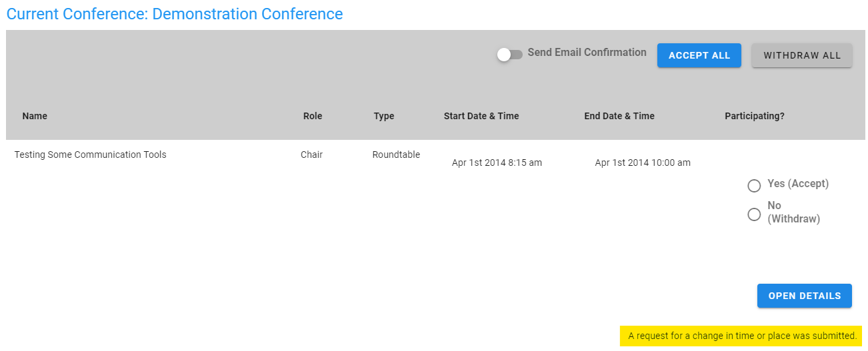Click the WITHDRAW ALL button
Image resolution: width=868 pixels, height=351 pixels.
[802, 55]
